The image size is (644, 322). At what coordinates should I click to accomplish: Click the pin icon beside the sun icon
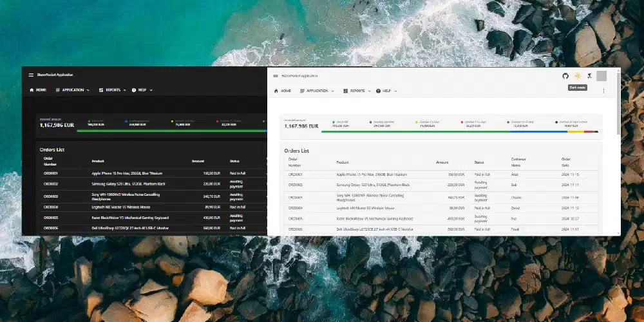(589, 76)
